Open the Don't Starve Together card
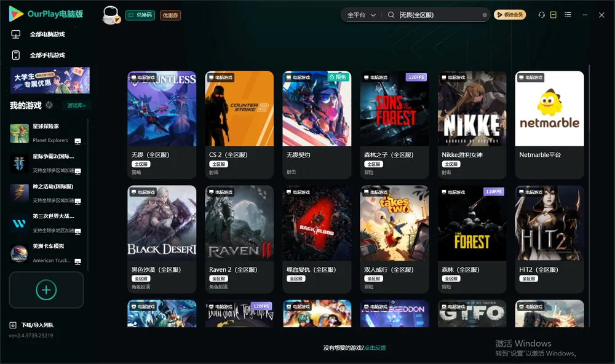 click(x=239, y=314)
